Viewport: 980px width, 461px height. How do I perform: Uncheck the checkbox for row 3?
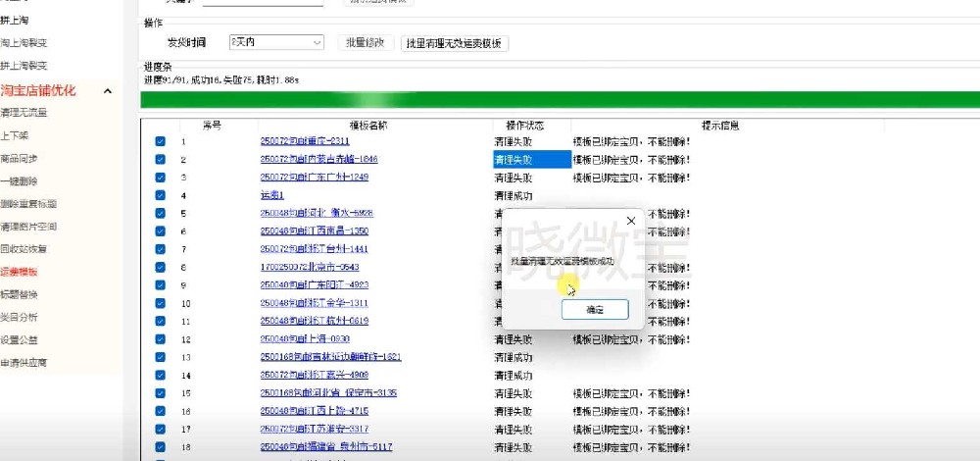pos(160,178)
